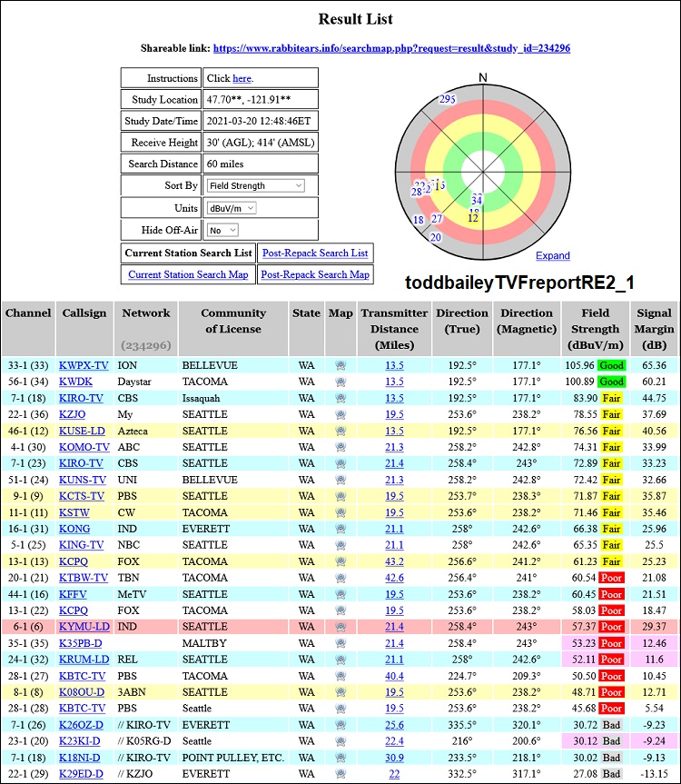The width and height of the screenshot is (681, 784).
Task: Open map icon for KZJO row
Action: coord(340,414)
